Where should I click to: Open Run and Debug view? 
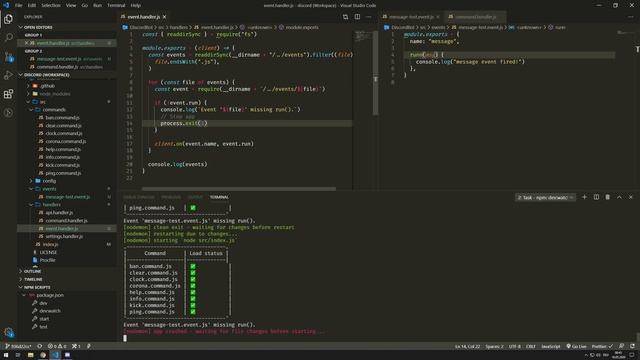8,76
